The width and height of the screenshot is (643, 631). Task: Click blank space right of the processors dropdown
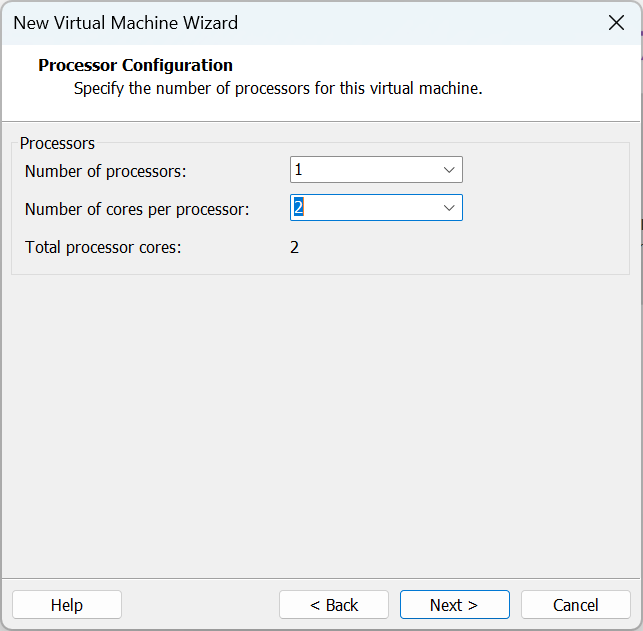click(x=545, y=171)
